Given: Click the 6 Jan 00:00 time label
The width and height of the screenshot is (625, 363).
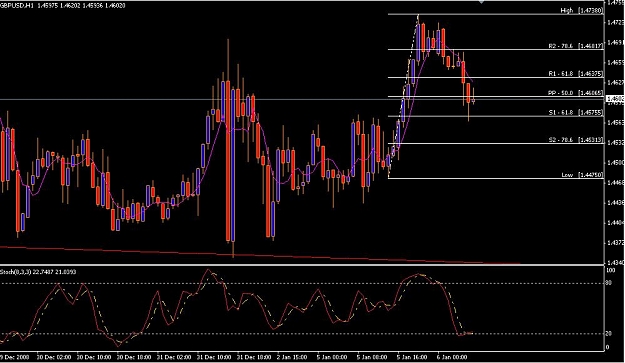Looking at the screenshot, I should (452, 357).
